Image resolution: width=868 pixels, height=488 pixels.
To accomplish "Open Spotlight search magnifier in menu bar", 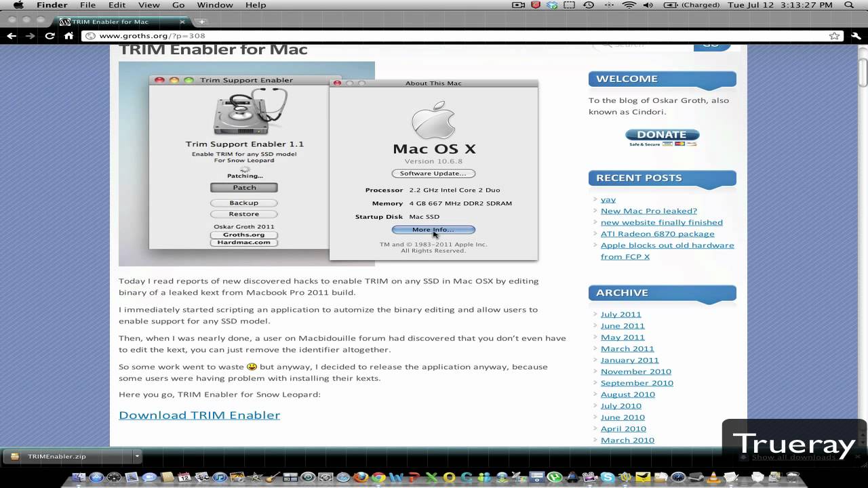I will click(x=848, y=5).
